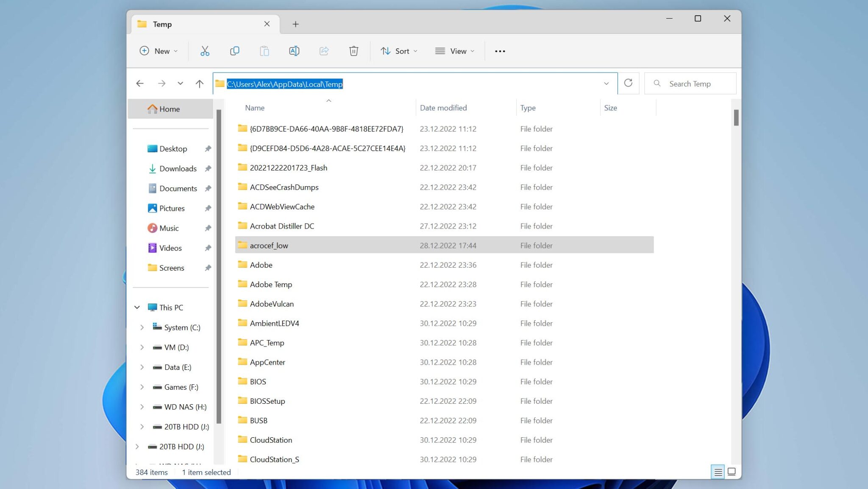
Task: Click the Copy icon in the toolbar
Action: [x=235, y=51]
